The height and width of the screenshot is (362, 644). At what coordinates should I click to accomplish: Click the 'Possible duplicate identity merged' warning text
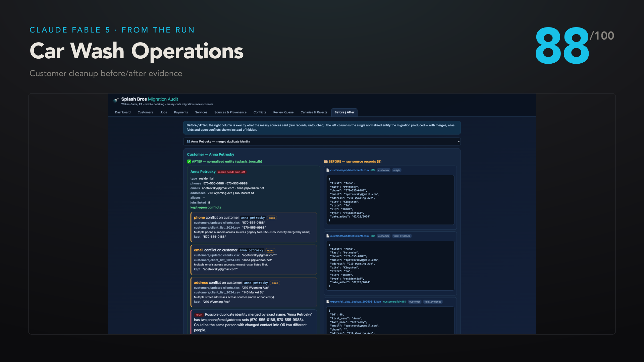tap(253, 322)
